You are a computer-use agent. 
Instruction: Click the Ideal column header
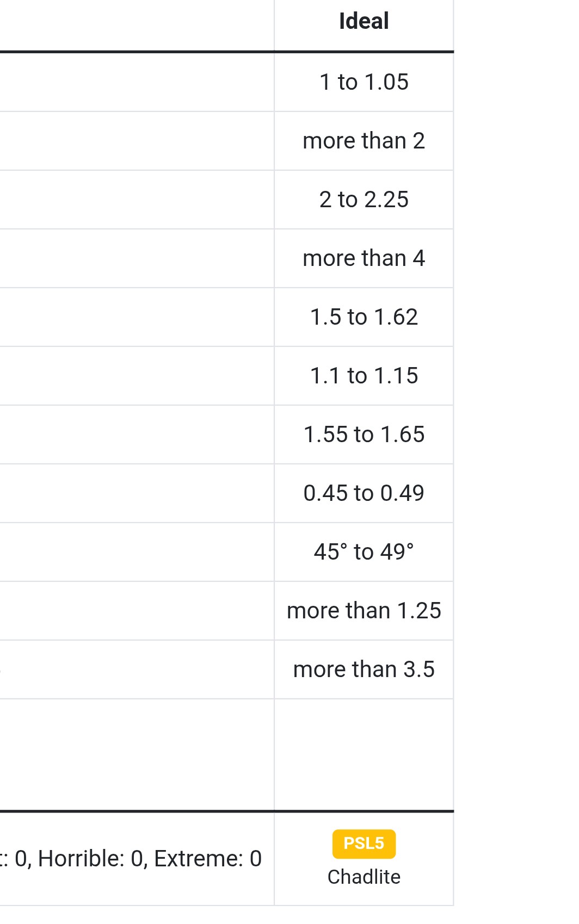(364, 22)
